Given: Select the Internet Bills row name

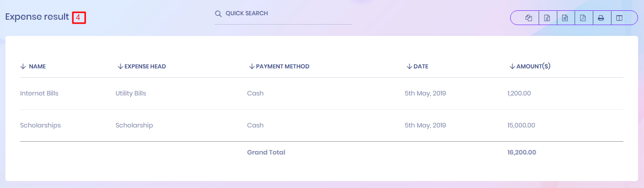Looking at the screenshot, I should [39, 93].
